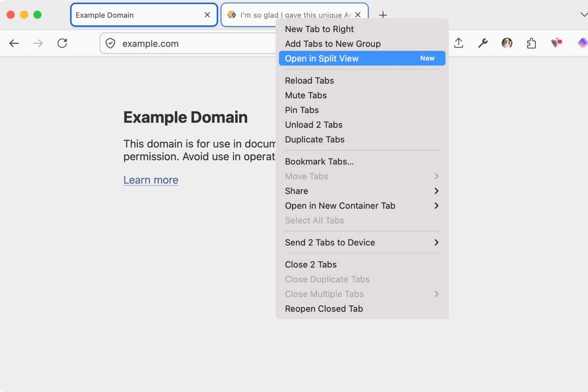Expand Open in New Container Tab submenu

tap(362, 206)
